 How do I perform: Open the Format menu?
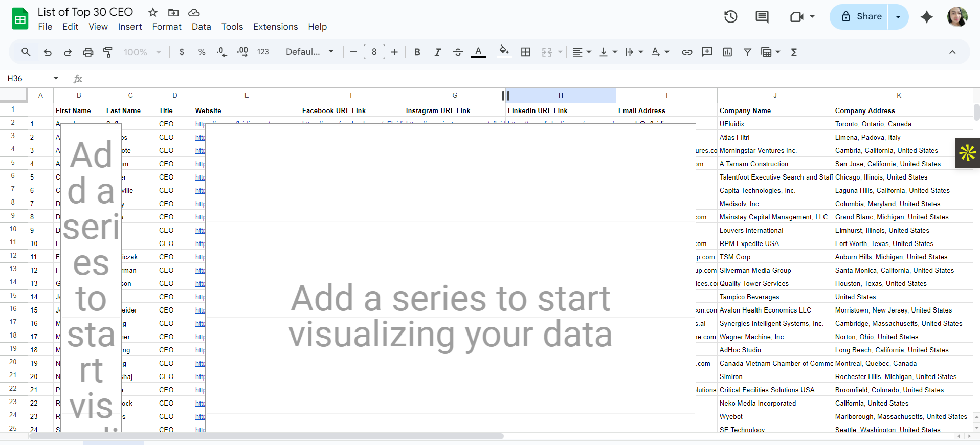[166, 27]
